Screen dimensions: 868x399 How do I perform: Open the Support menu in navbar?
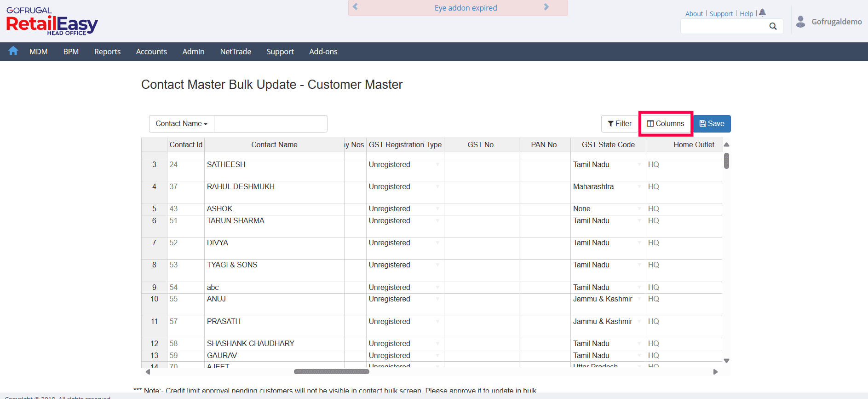pos(280,52)
